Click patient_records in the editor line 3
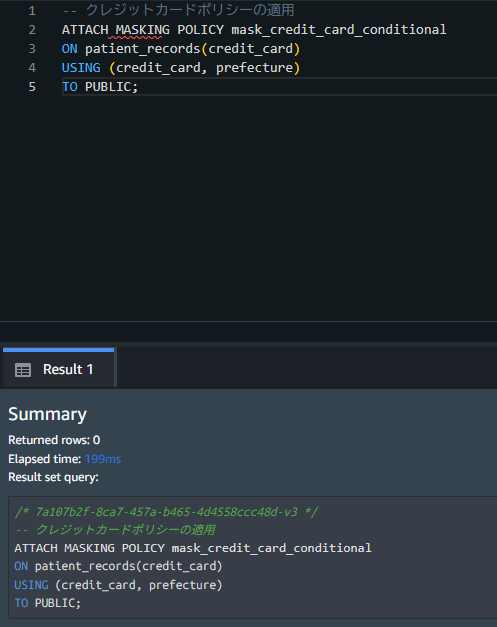The height and width of the screenshot is (627, 497). [x=142, y=49]
